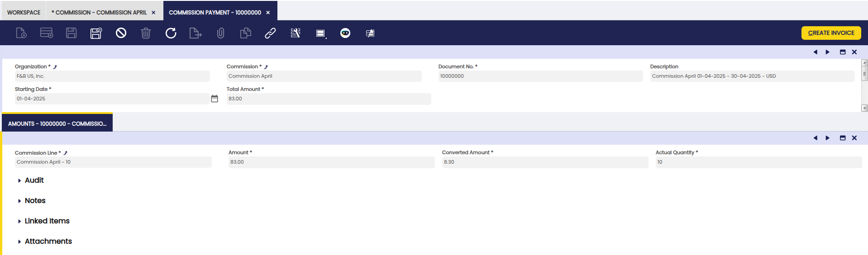
Task: Click the Description input field
Action: (752, 76)
